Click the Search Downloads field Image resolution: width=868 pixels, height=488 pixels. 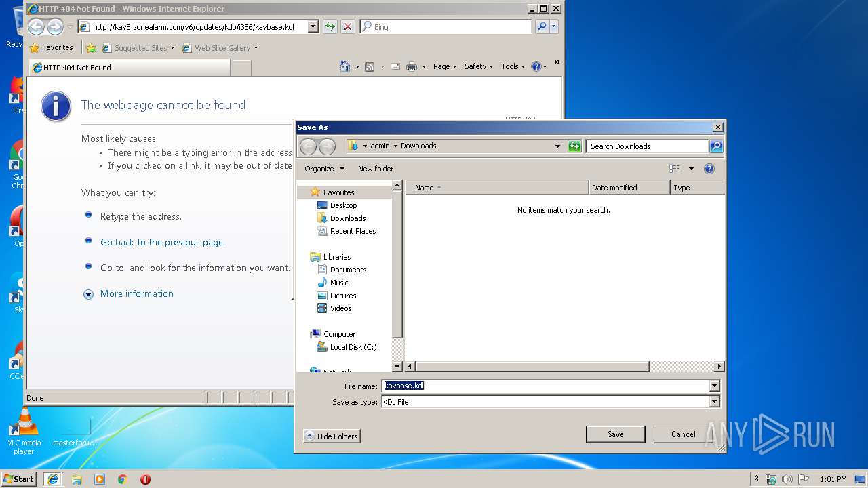(x=648, y=146)
